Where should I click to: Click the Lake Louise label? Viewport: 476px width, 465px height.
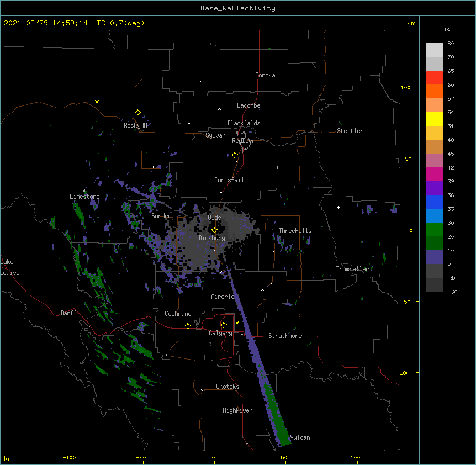click(10, 267)
